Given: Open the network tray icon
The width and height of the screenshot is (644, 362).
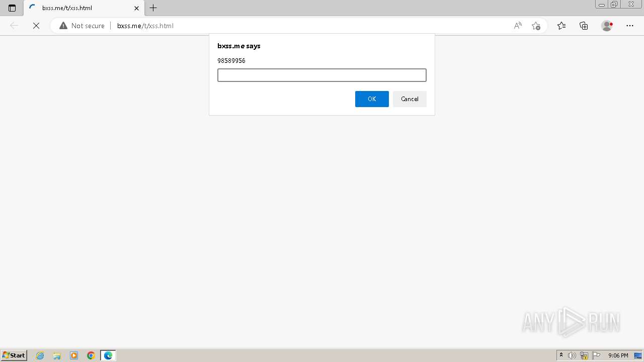Looking at the screenshot, I should tap(584, 355).
